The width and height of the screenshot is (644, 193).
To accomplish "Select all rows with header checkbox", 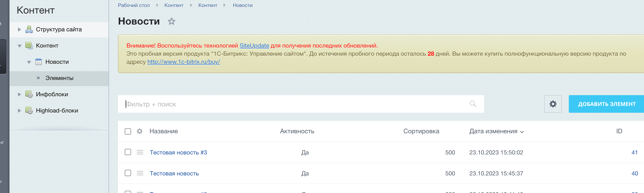I will (128, 131).
